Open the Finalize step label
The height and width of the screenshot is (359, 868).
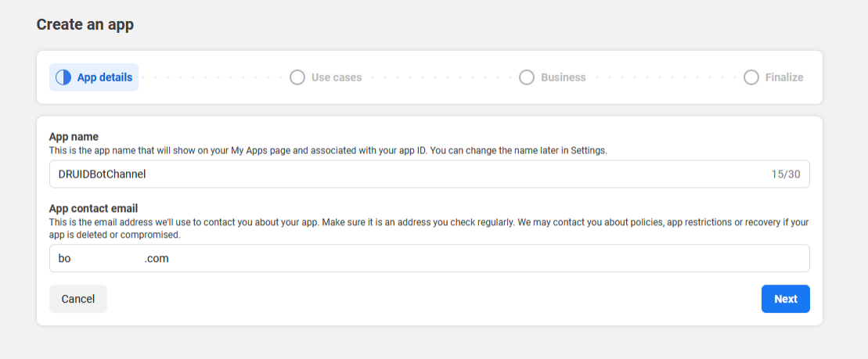pos(784,77)
